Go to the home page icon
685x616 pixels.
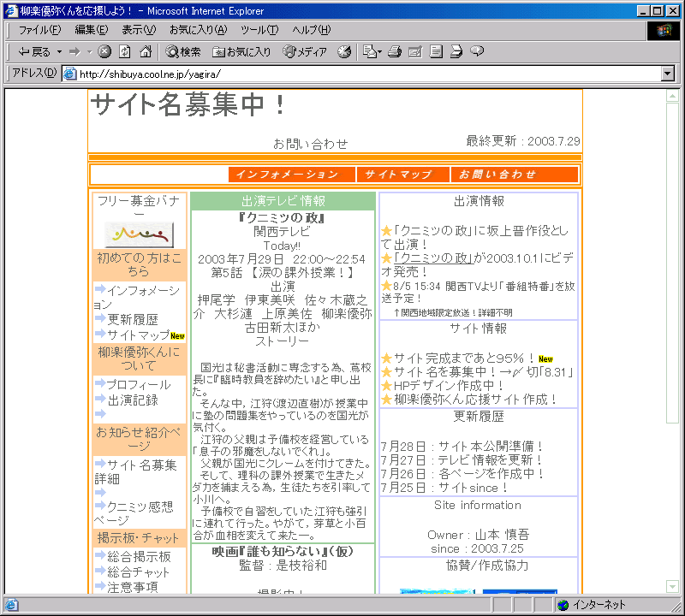(146, 52)
